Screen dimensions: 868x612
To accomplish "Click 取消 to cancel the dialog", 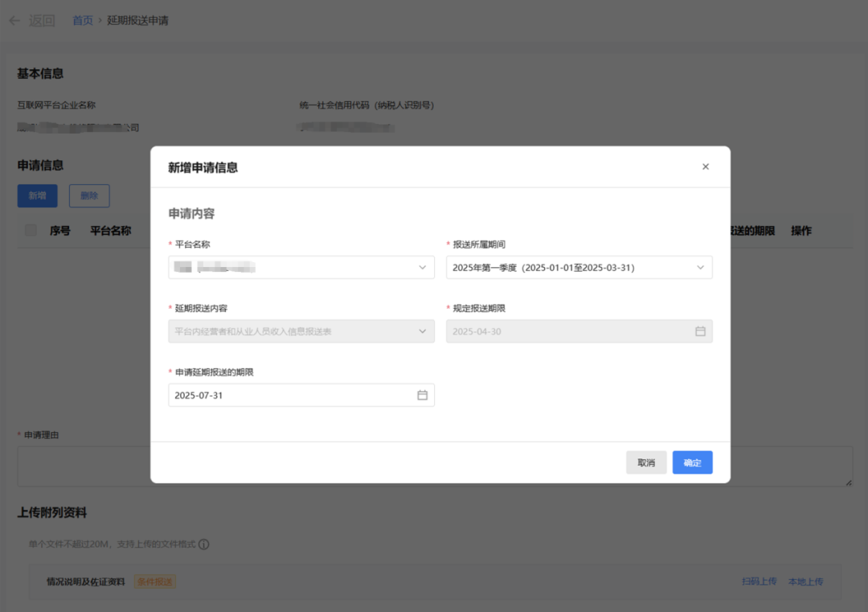I will pyautogui.click(x=646, y=462).
